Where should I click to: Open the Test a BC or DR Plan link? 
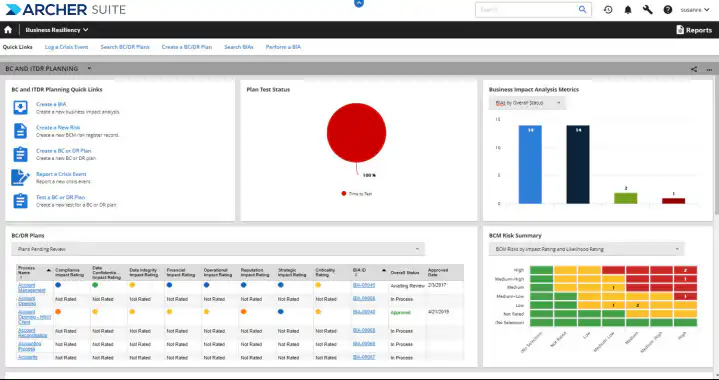click(x=61, y=198)
